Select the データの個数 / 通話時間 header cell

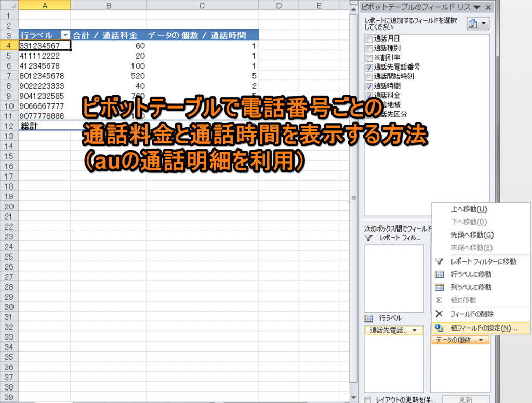(202, 35)
